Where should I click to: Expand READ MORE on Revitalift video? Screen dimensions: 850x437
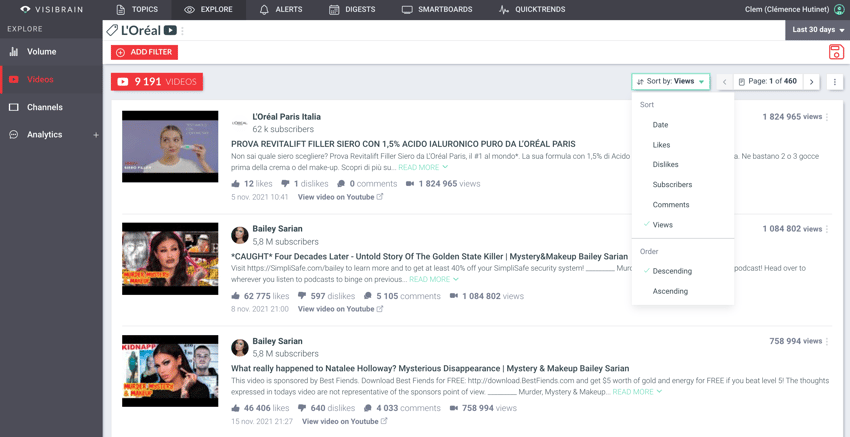423,168
